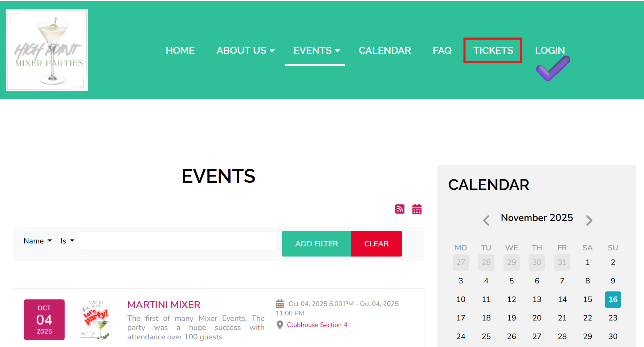Open the Martini Mixer event title link
644x347 pixels.
pos(164,304)
